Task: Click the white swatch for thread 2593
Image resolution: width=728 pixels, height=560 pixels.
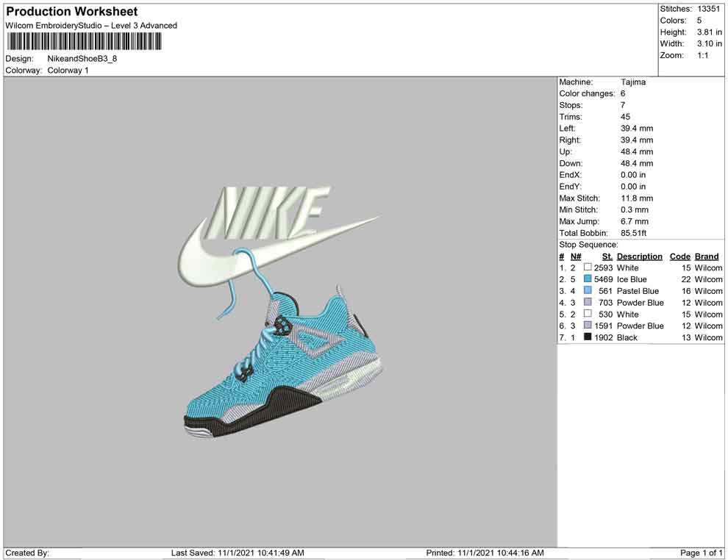Action: pyautogui.click(x=588, y=268)
